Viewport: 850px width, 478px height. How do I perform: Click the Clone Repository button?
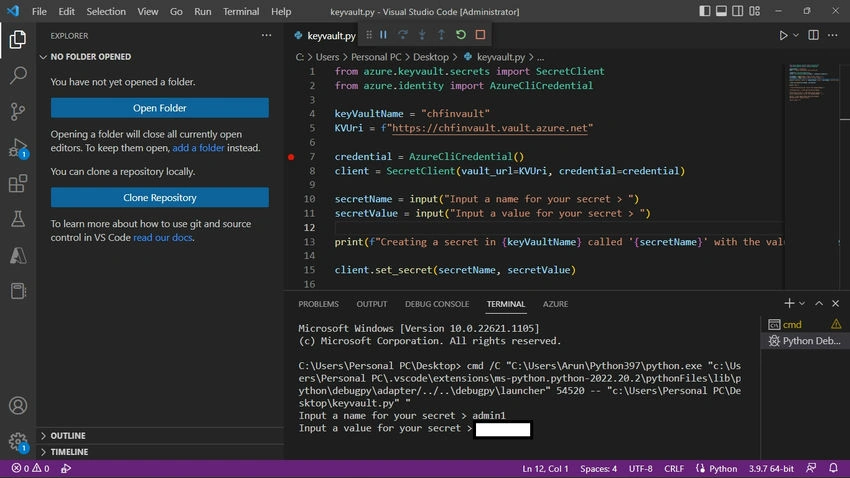(x=160, y=197)
